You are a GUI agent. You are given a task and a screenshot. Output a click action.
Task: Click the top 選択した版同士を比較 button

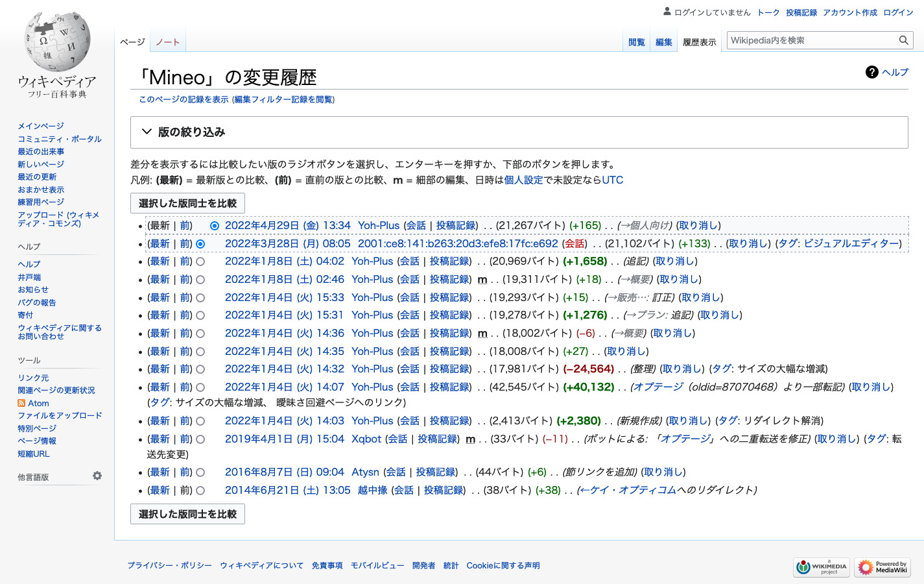187,203
